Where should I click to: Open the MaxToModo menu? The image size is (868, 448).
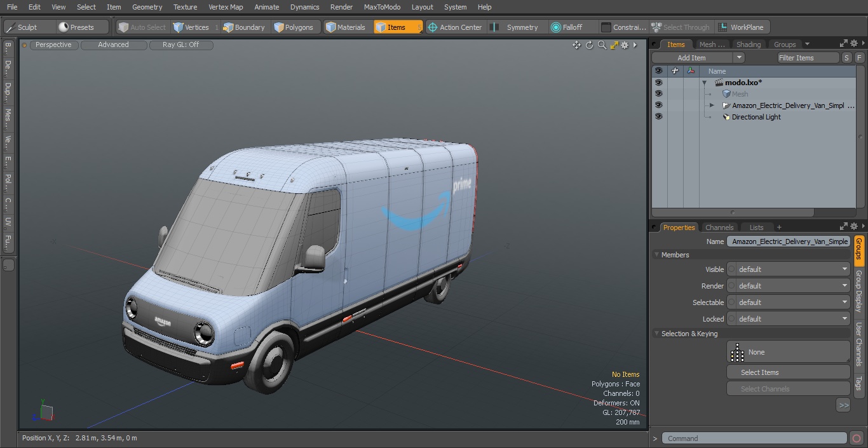(x=382, y=7)
